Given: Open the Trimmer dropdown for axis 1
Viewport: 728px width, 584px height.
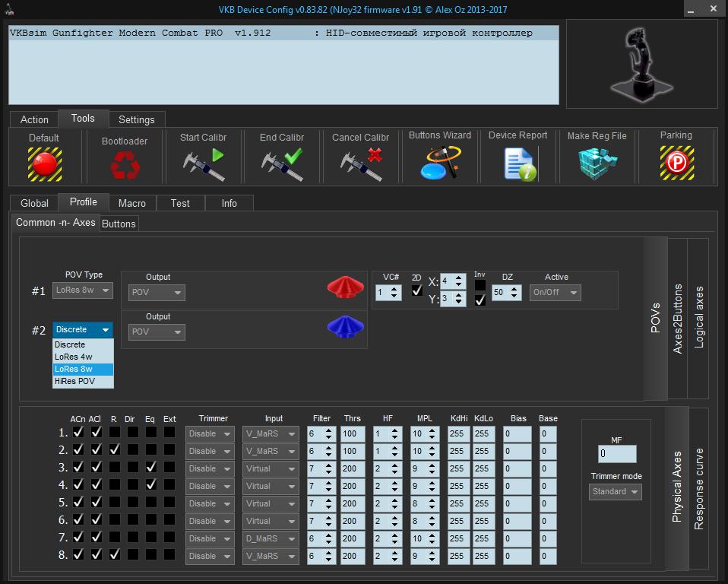Looking at the screenshot, I should point(210,434).
